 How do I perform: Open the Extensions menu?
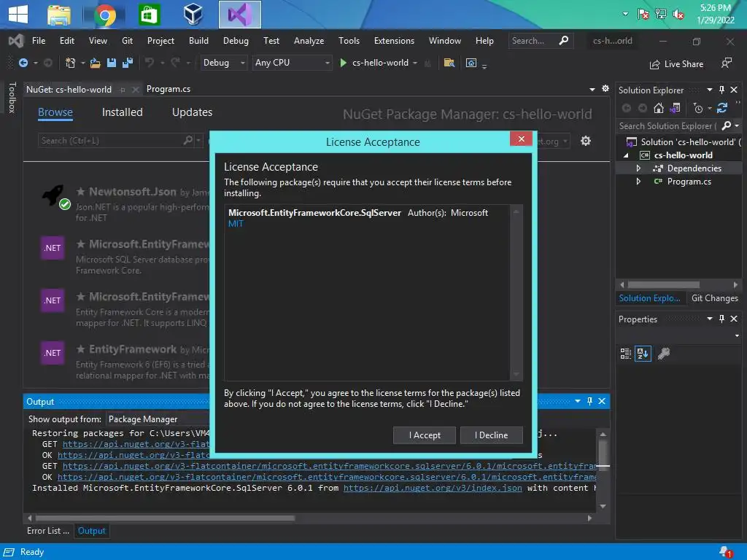click(394, 41)
